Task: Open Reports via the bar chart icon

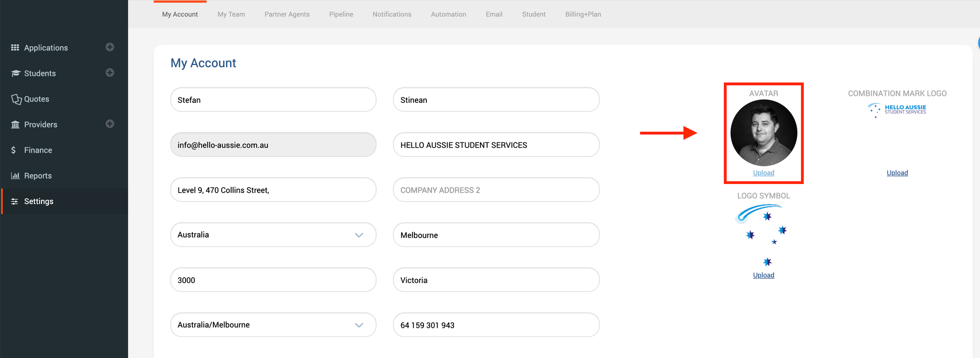Action: (x=15, y=175)
